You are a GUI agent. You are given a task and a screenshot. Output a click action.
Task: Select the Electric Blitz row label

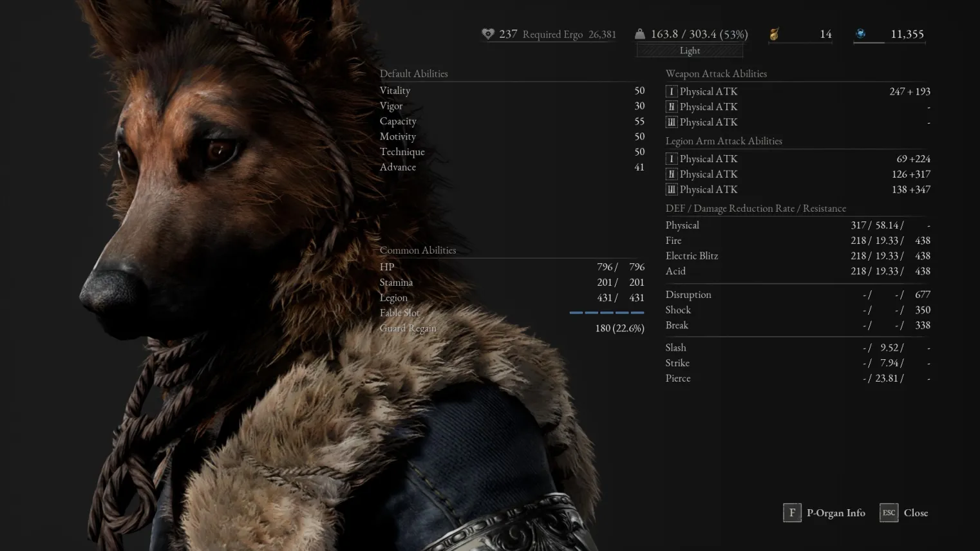[692, 256]
